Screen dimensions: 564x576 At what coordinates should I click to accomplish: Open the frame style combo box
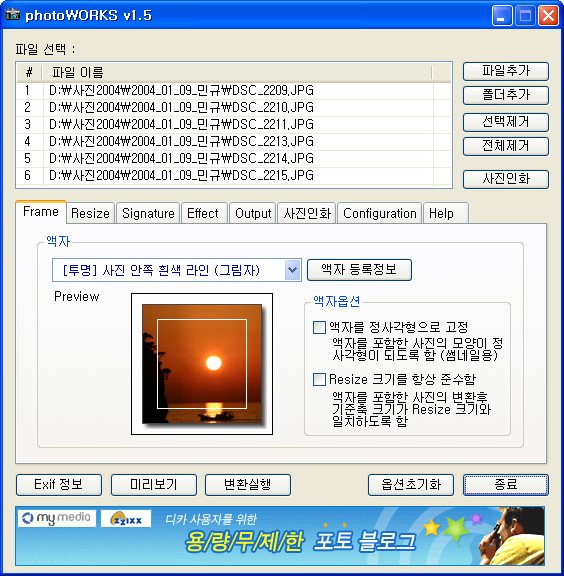[176, 270]
